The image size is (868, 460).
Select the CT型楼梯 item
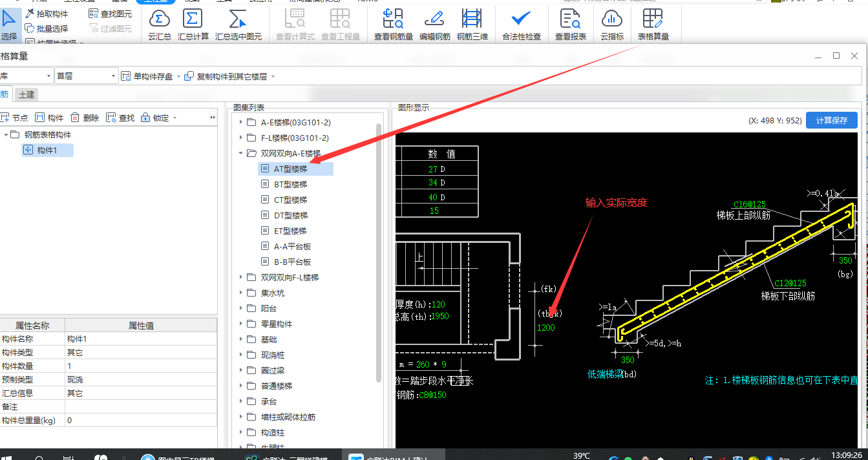coord(290,200)
